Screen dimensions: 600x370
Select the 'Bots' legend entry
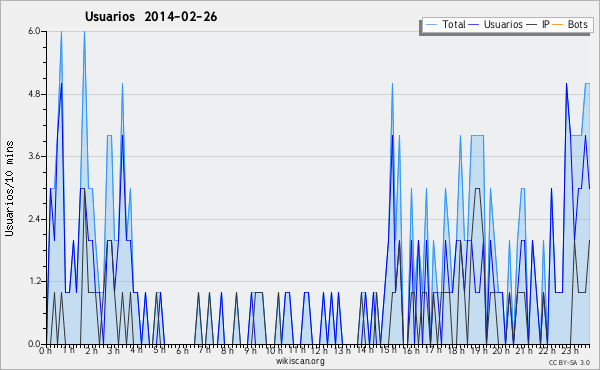pyautogui.click(x=577, y=24)
